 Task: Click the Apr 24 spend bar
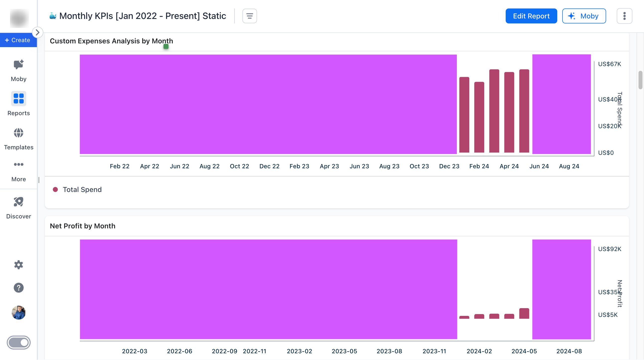509,112
